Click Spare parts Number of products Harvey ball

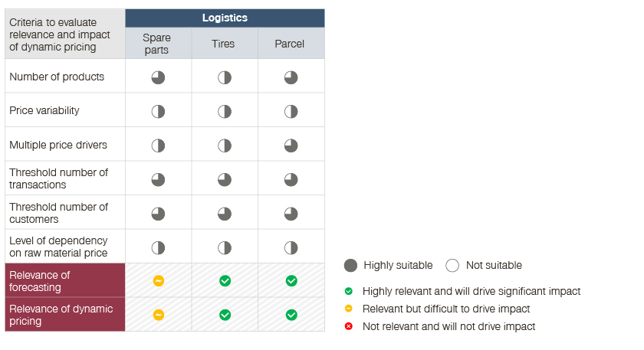[x=158, y=77]
